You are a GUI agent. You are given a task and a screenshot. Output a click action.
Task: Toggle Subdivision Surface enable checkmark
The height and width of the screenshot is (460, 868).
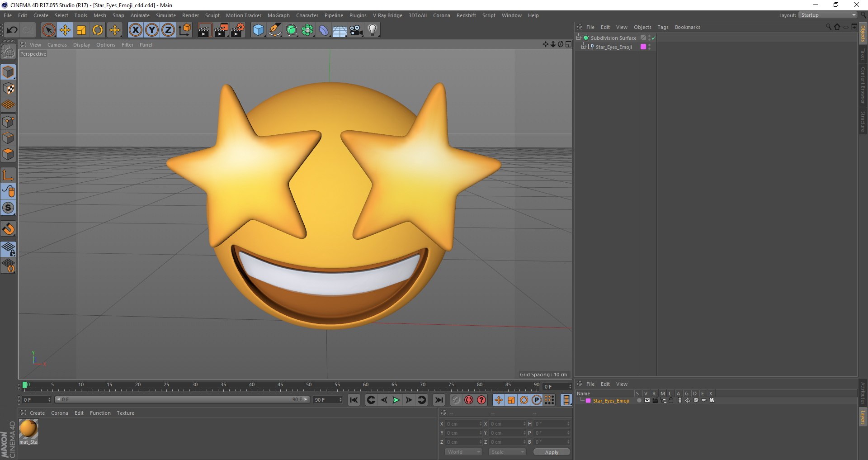(653, 38)
